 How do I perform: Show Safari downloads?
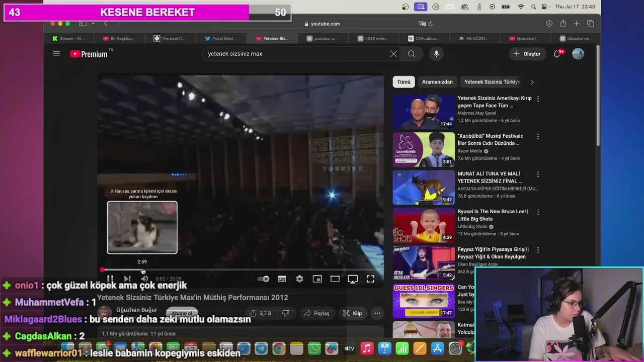[549, 24]
